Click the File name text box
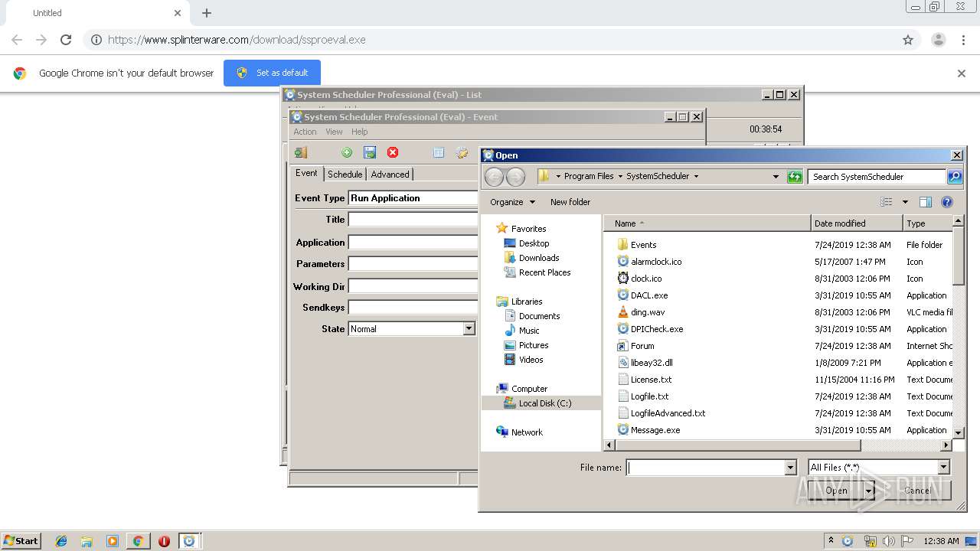Image resolution: width=980 pixels, height=551 pixels. click(705, 468)
